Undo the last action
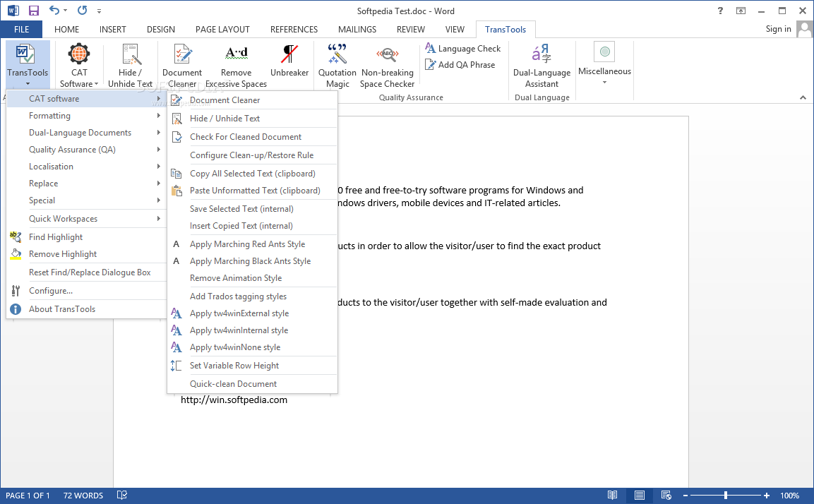 tap(54, 10)
